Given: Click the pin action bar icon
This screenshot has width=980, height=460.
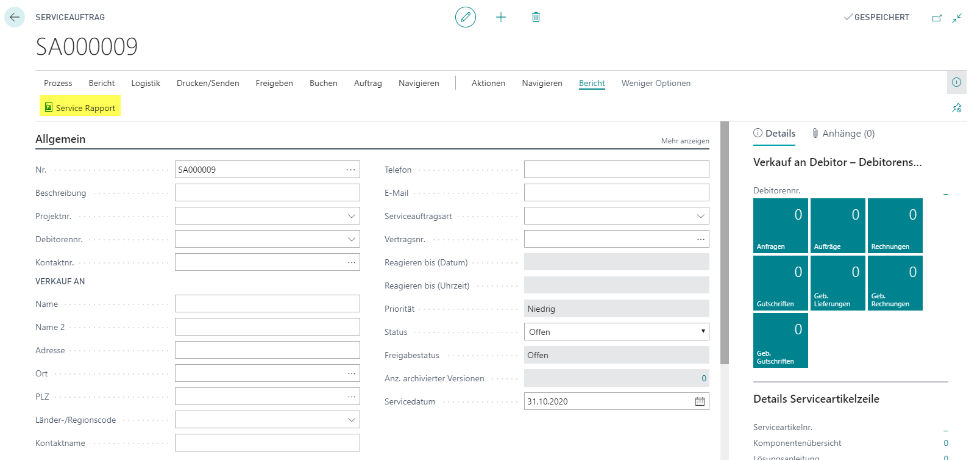Looking at the screenshot, I should [957, 108].
